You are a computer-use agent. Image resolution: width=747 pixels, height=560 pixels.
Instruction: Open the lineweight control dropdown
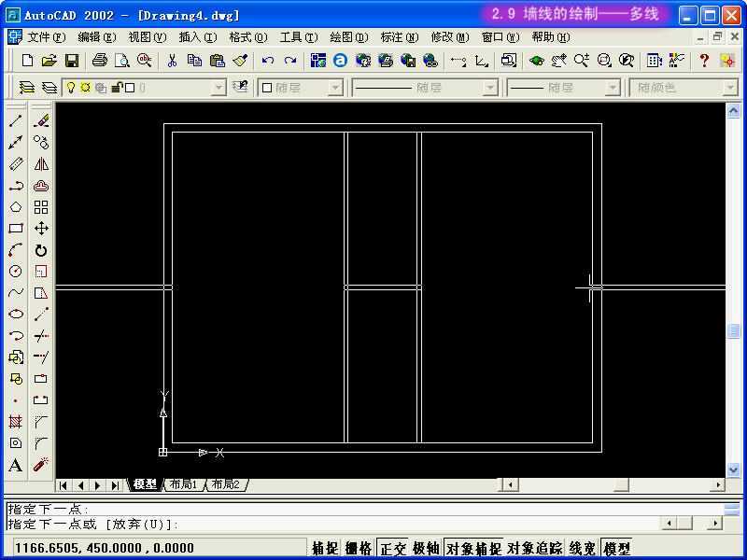click(x=613, y=88)
